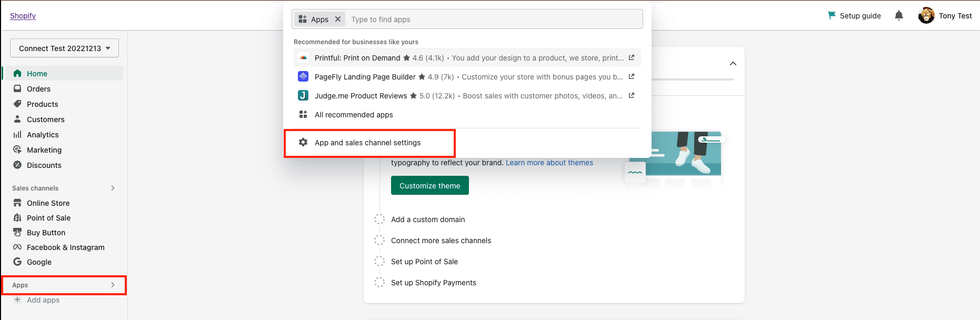Click the Analytics bar chart icon
Screen dimensions: 980x320
[17, 135]
